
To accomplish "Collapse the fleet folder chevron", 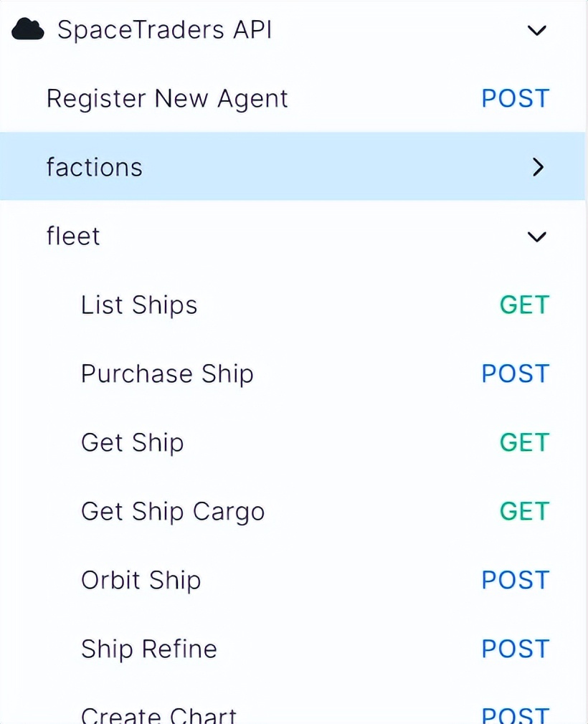I will [x=536, y=237].
